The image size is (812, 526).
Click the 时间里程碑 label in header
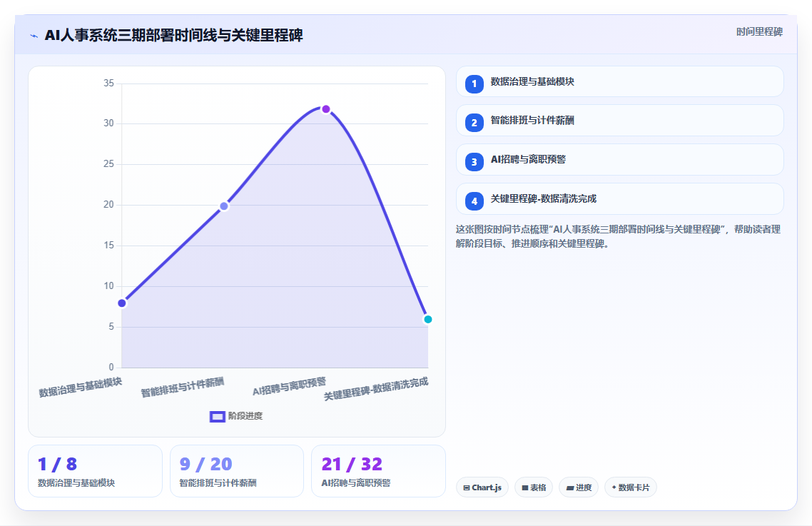pos(759,32)
